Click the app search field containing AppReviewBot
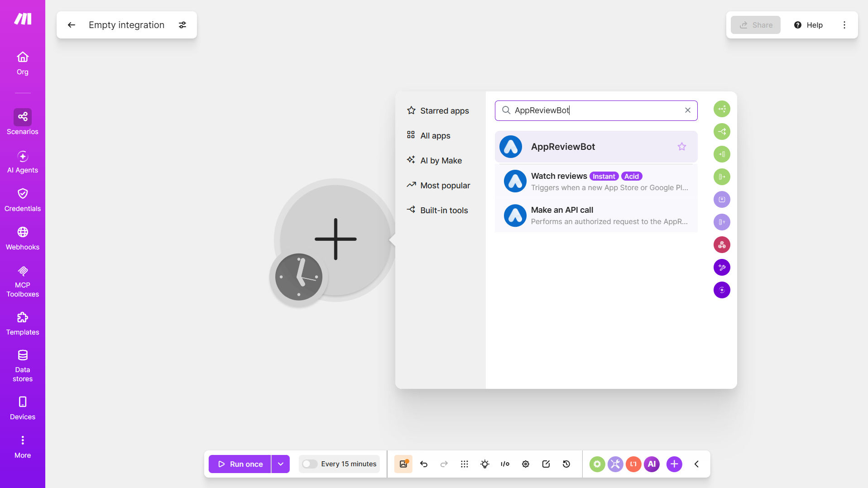The image size is (868, 488). click(596, 110)
